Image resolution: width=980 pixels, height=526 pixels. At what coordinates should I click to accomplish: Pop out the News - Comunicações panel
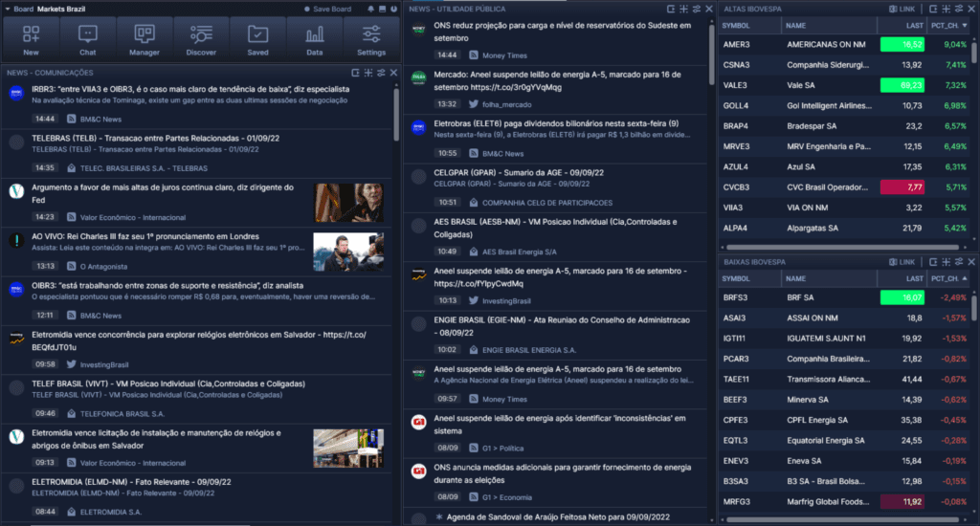(x=356, y=73)
